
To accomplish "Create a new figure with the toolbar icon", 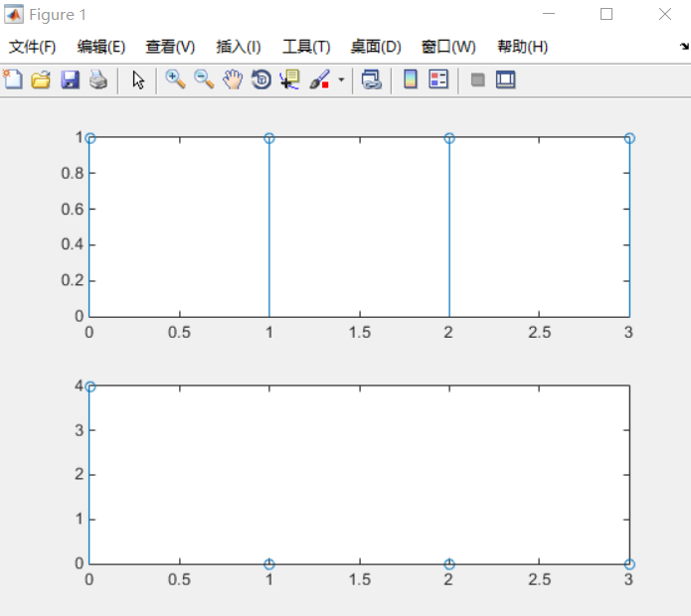I will (x=13, y=79).
